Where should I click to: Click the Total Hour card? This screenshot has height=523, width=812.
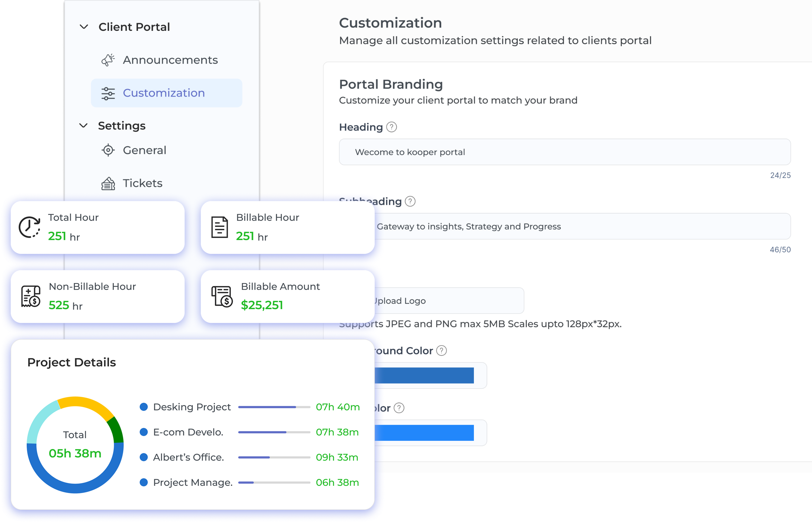point(98,228)
